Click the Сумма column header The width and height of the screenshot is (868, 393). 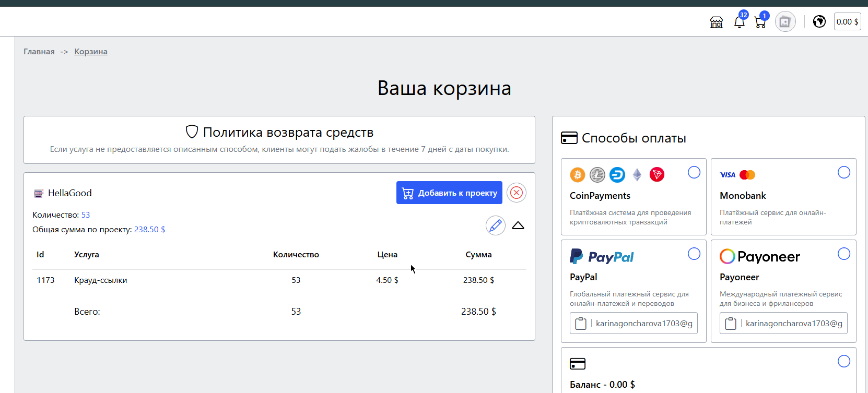click(478, 255)
